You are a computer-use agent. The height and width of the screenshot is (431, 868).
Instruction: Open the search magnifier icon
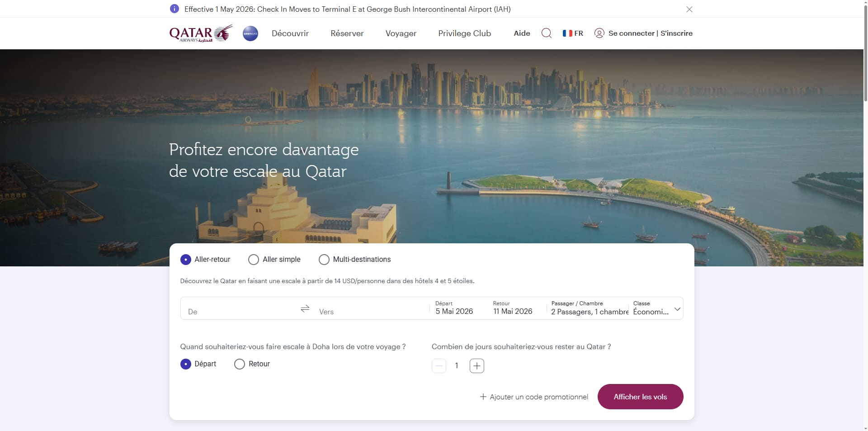tap(546, 33)
